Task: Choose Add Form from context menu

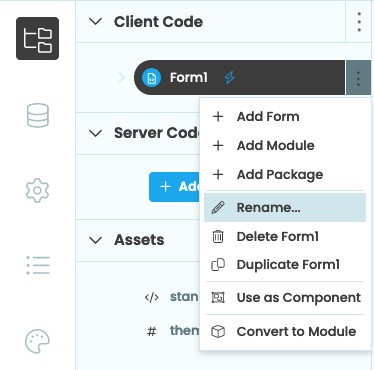Action: [285, 117]
